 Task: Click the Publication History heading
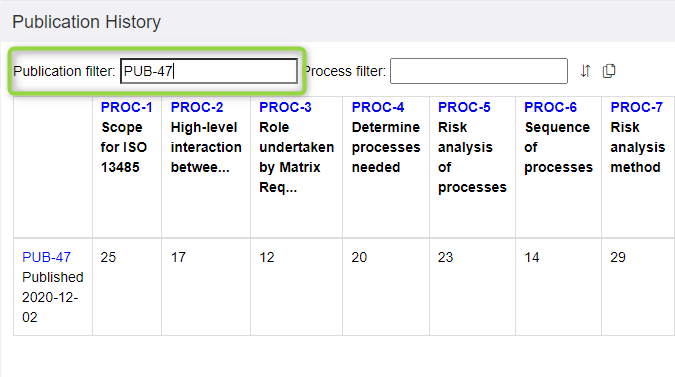click(x=87, y=22)
